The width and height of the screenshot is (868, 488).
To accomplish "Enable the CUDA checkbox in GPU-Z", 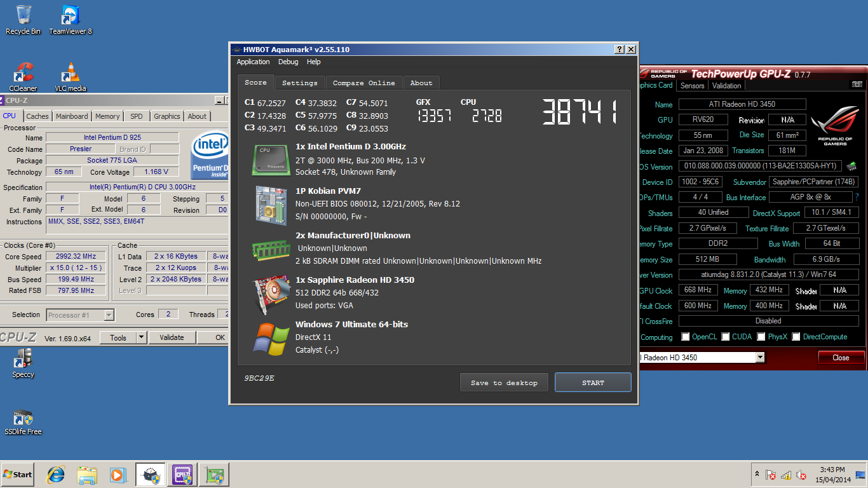I will [x=726, y=337].
